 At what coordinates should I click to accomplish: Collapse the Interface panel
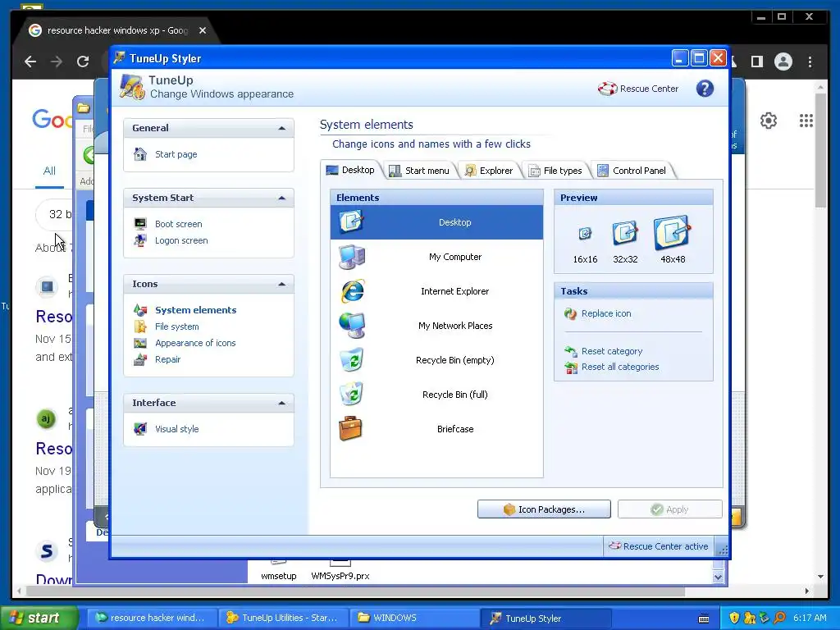click(x=282, y=404)
